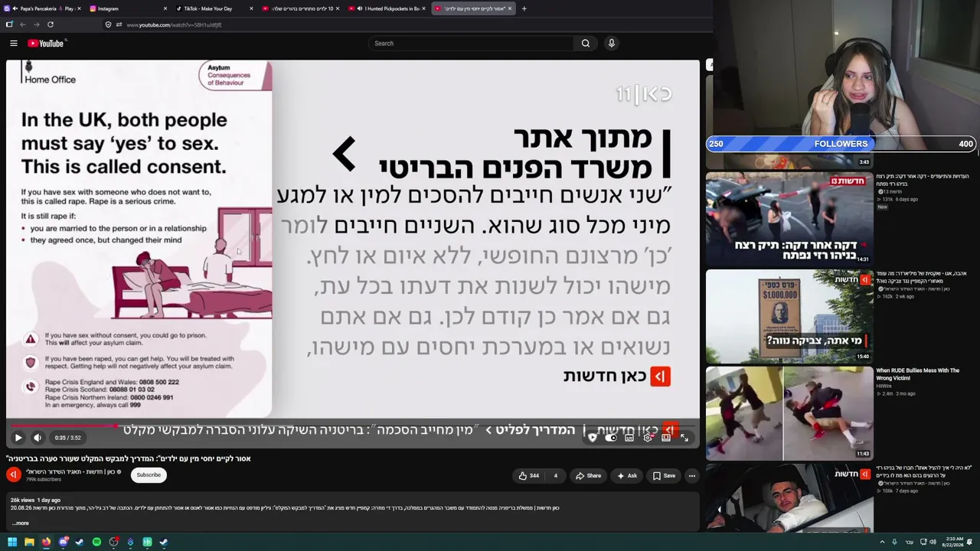Open the 14:31 suggested video thumbnail
This screenshot has height=551, width=980.
[x=789, y=218]
